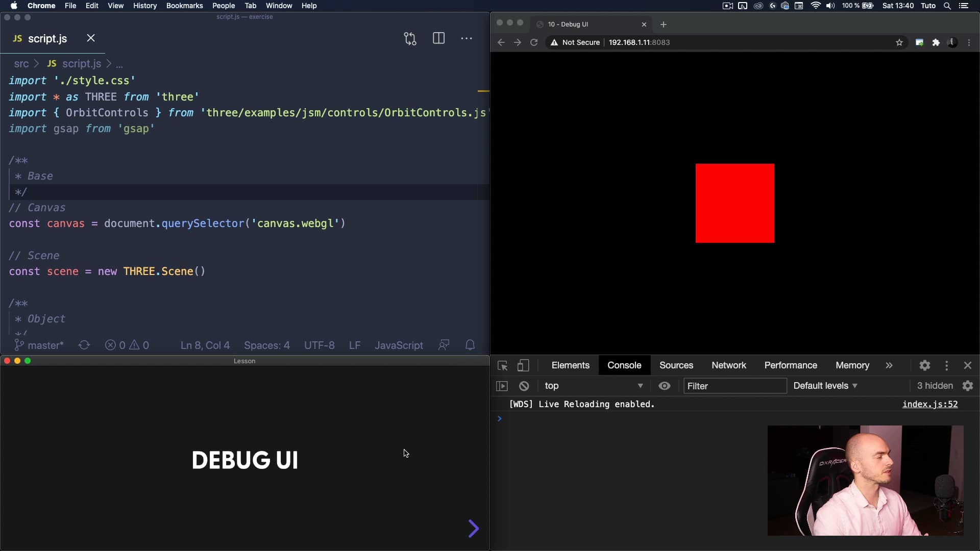Screen dimensions: 980x551
Task: Reload the Debug UI page
Action: [533, 42]
